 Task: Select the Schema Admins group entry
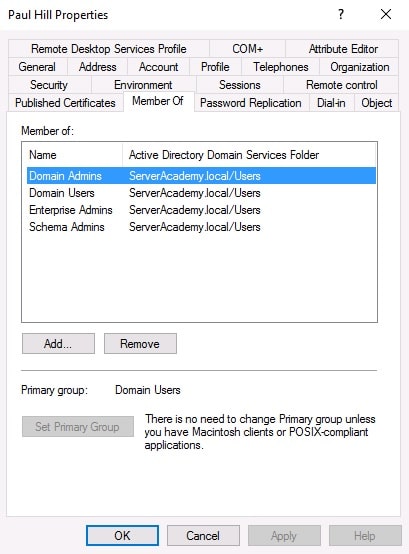click(x=201, y=227)
